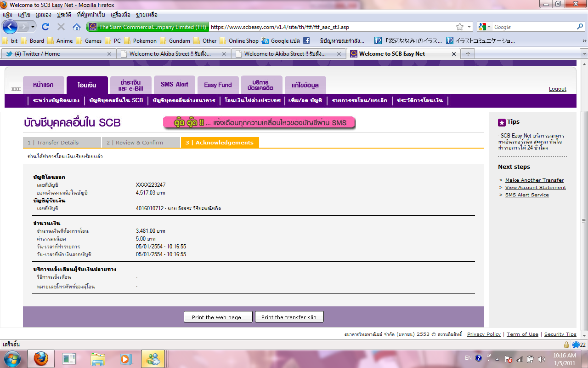Click the language bar help icon
The width and height of the screenshot is (588, 368).
click(479, 358)
